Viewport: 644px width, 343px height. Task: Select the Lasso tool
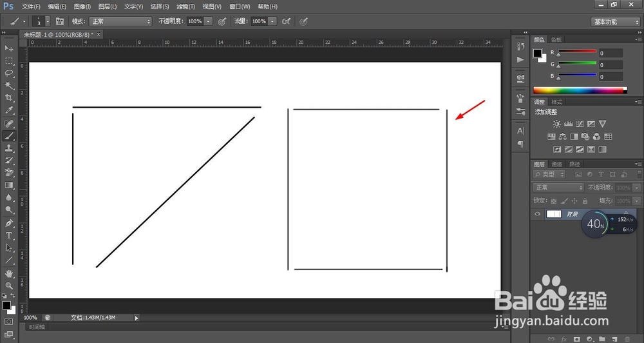coord(8,73)
